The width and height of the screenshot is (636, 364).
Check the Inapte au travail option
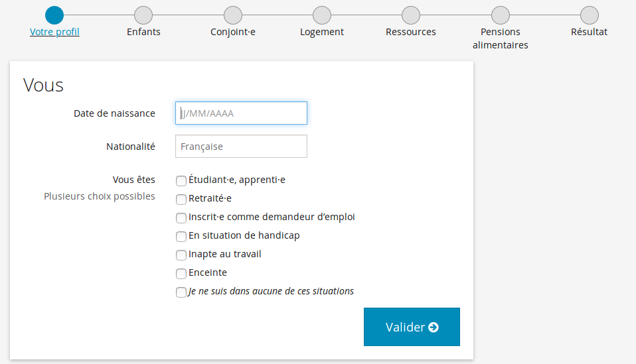[x=181, y=255]
